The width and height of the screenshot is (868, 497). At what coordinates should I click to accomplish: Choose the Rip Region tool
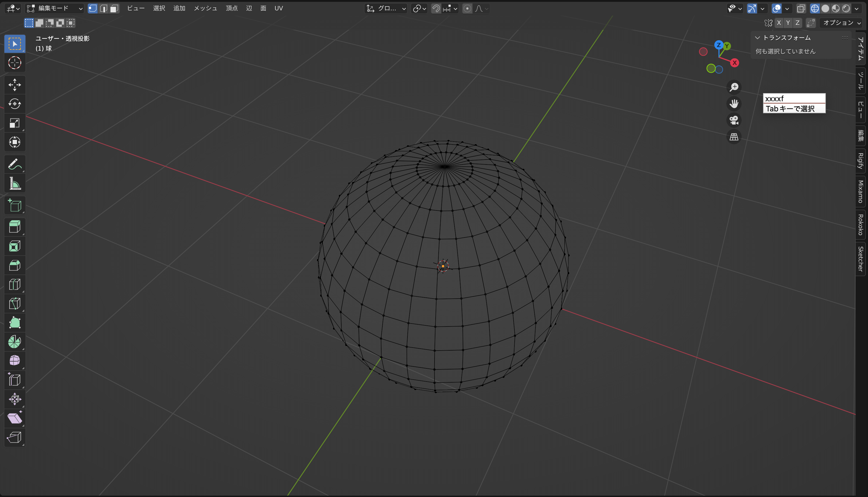pos(15,437)
